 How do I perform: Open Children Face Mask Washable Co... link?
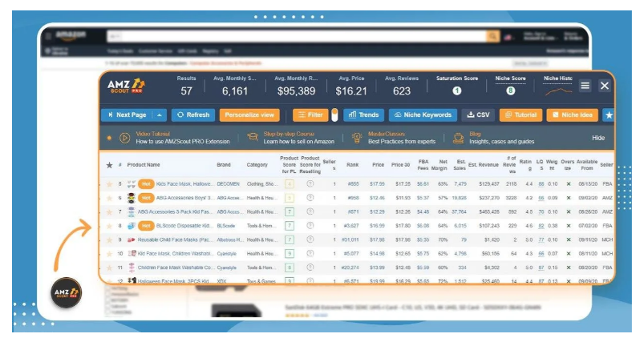click(x=176, y=268)
